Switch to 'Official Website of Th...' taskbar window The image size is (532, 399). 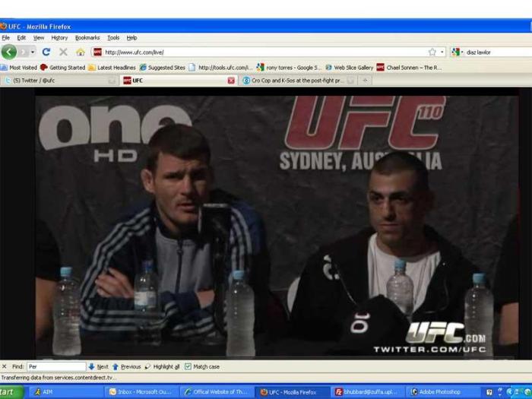(x=217, y=392)
